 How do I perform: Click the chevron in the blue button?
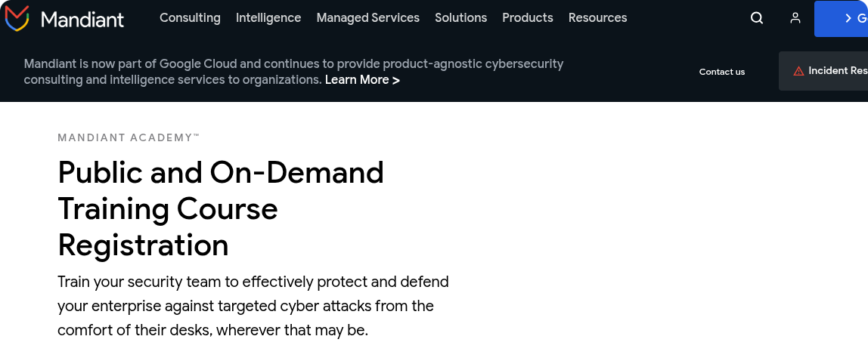pyautogui.click(x=848, y=19)
